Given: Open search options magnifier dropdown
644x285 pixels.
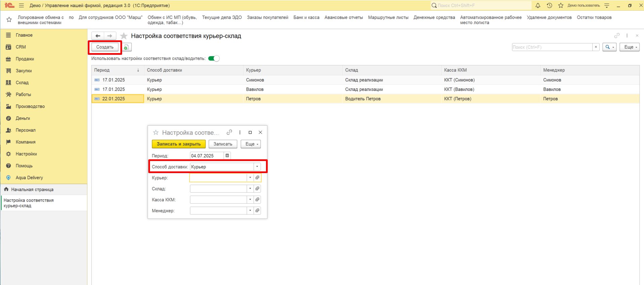Looking at the screenshot, I should (609, 47).
